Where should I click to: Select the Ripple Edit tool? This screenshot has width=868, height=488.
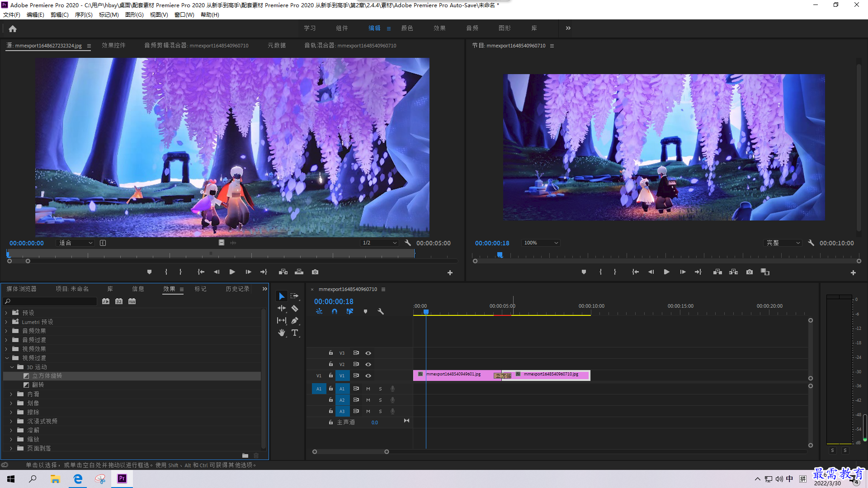click(x=282, y=308)
